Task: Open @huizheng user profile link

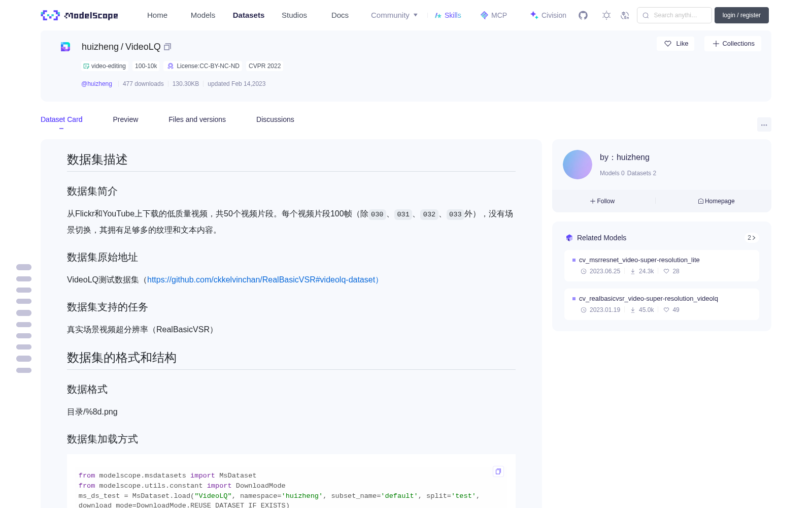Action: click(96, 84)
